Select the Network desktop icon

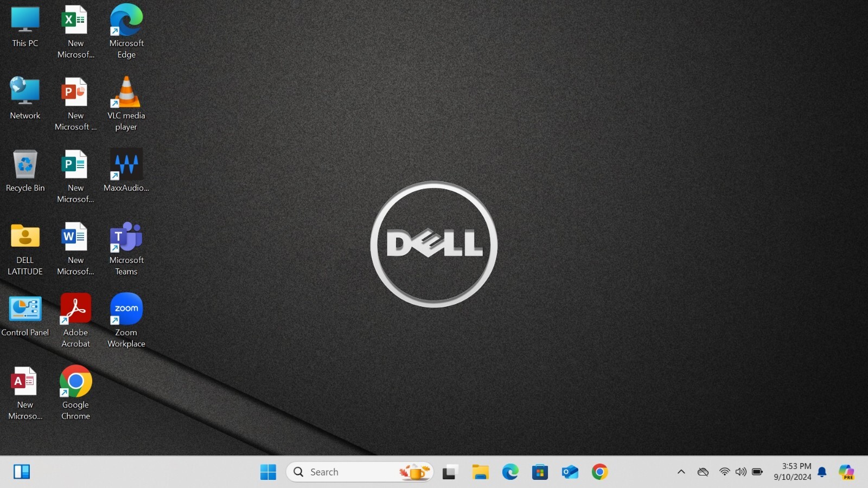tap(25, 99)
